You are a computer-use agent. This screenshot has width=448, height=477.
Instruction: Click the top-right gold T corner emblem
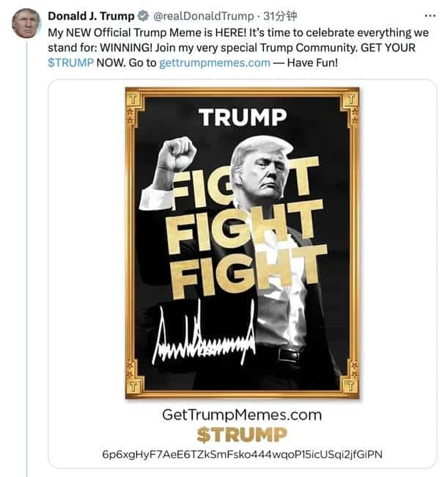pyautogui.click(x=350, y=99)
